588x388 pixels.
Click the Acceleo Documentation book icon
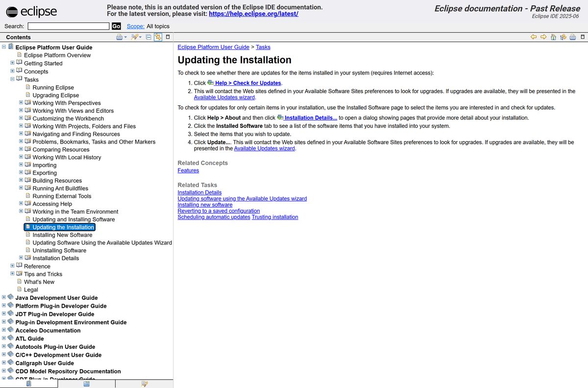click(x=11, y=330)
